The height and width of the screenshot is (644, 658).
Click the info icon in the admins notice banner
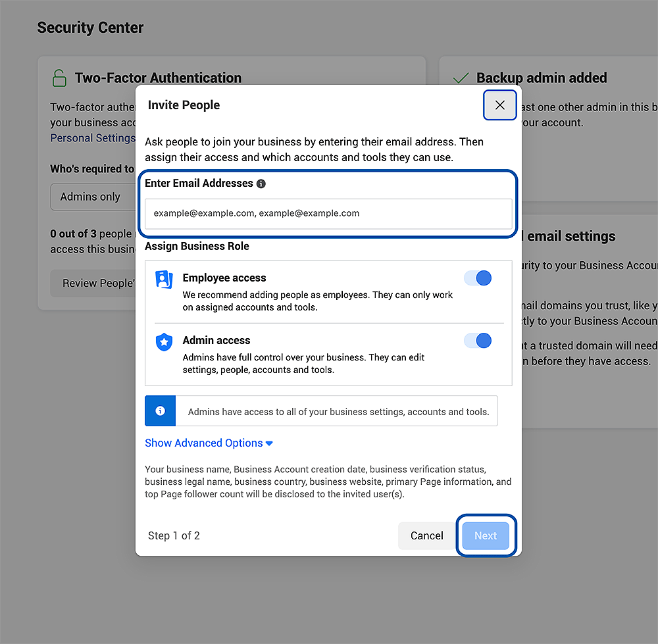(160, 410)
